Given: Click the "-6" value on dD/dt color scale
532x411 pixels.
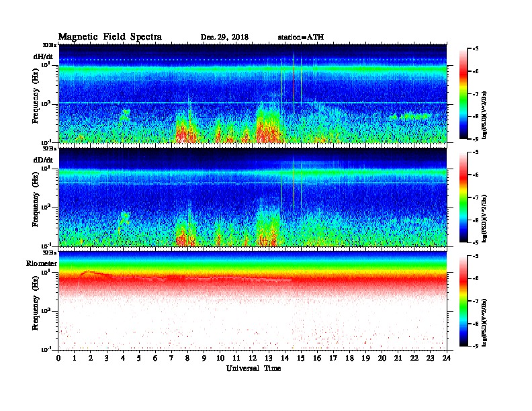Looking at the screenshot, I should click(x=476, y=175).
